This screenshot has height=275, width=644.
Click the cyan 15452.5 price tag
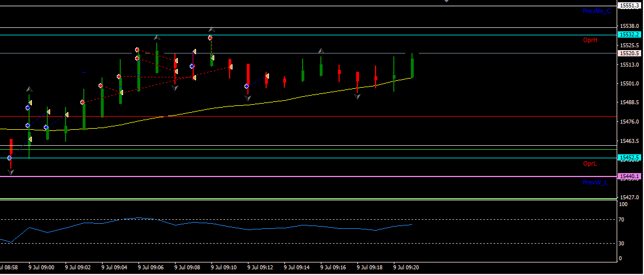coord(630,158)
